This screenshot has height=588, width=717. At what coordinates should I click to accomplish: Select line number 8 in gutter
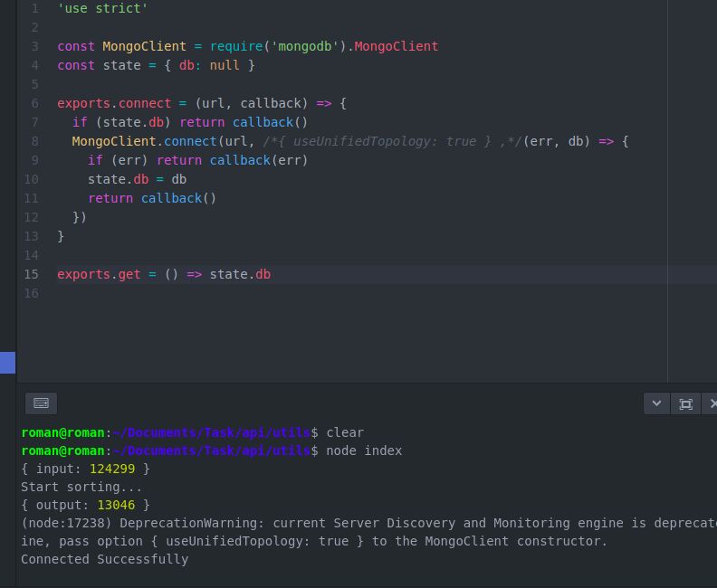point(34,141)
